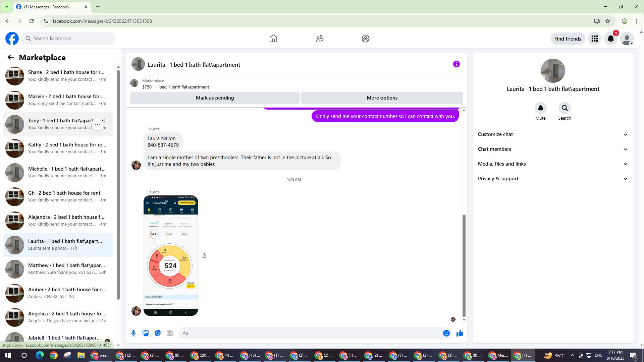Expand Media, files and links section

pyautogui.click(x=552, y=164)
